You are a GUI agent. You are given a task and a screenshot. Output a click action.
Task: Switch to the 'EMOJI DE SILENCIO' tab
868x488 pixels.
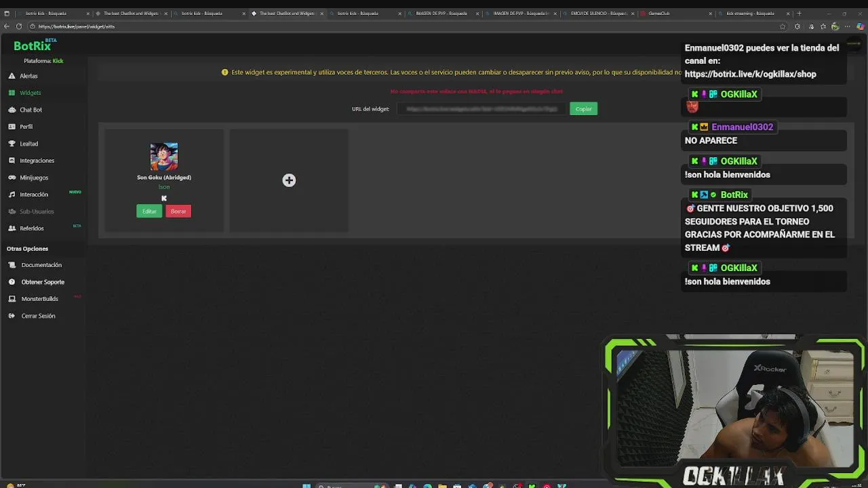tap(597, 14)
